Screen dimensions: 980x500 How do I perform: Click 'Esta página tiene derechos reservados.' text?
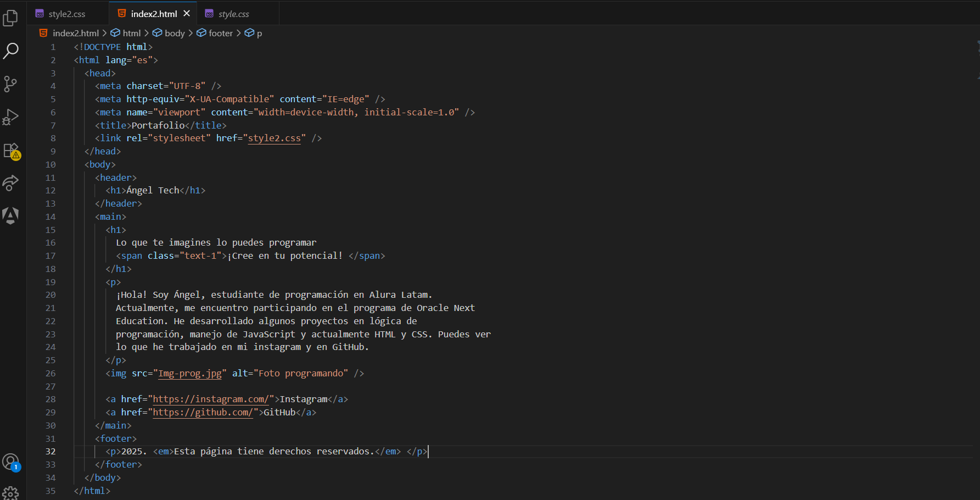click(274, 451)
